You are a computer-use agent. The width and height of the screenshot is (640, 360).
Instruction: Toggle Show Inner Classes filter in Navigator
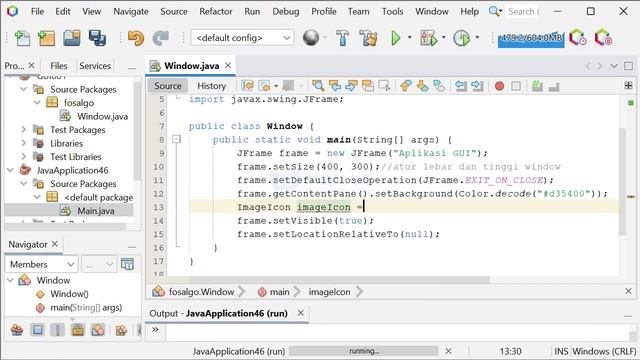pyautogui.click(x=98, y=329)
